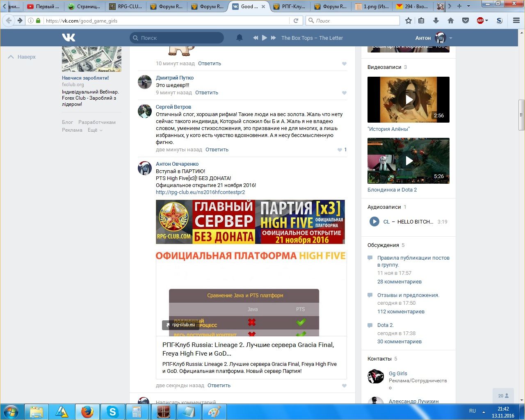Switch to the "РПГ-Клу..." tab
Screen dimensions: 525x420
click(289, 6)
